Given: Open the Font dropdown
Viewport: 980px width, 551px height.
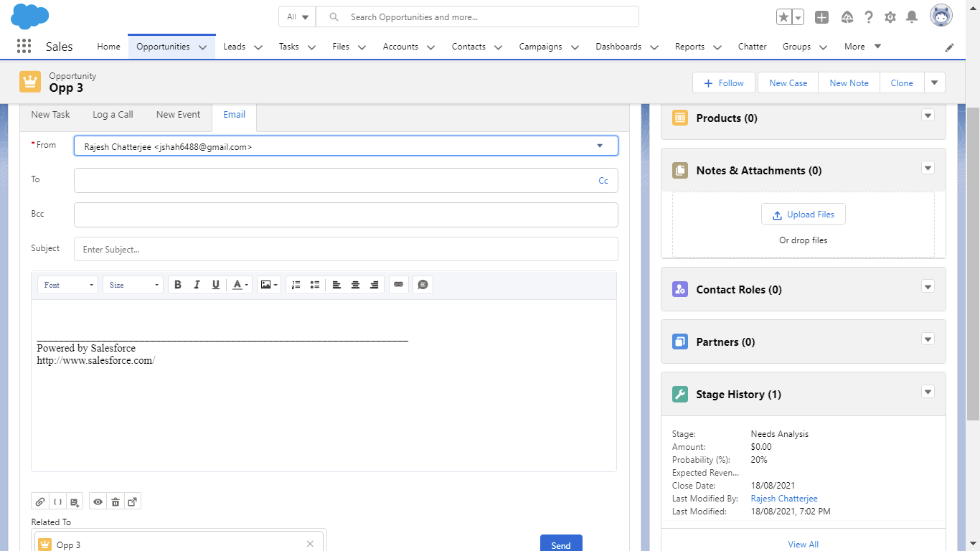Looking at the screenshot, I should (x=67, y=285).
